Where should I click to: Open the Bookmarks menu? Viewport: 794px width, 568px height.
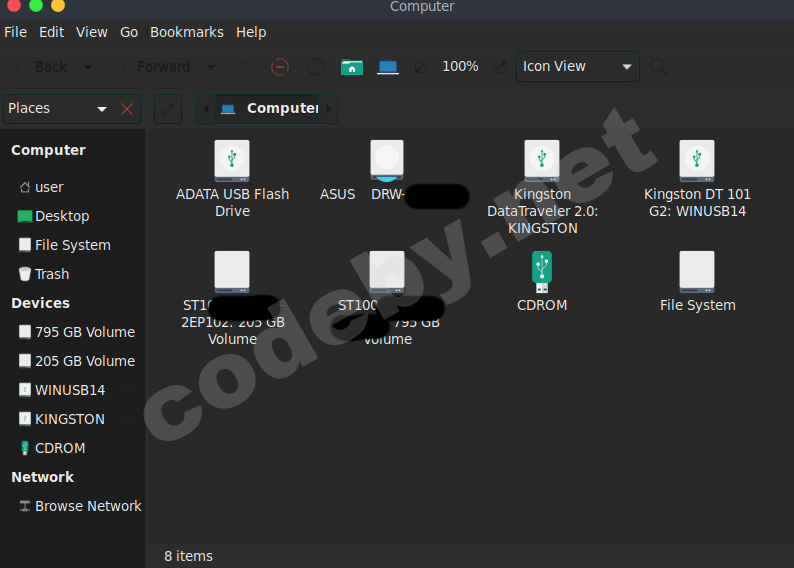point(187,32)
